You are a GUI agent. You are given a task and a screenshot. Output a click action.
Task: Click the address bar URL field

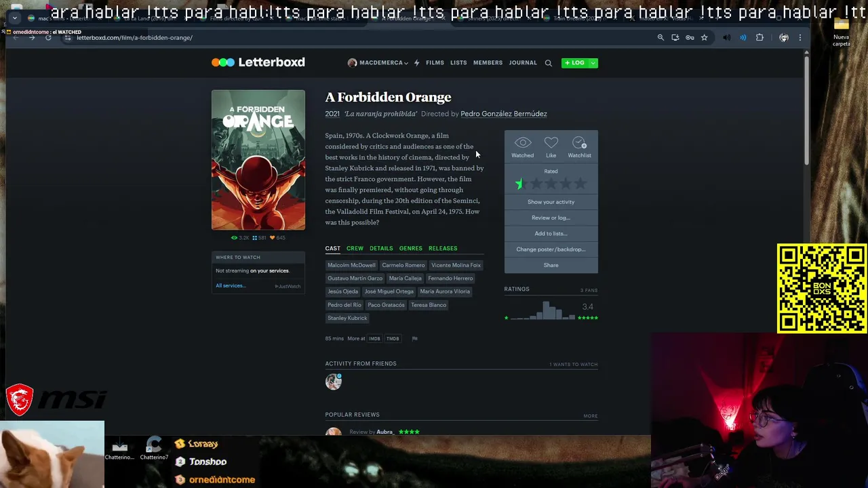[359, 38]
